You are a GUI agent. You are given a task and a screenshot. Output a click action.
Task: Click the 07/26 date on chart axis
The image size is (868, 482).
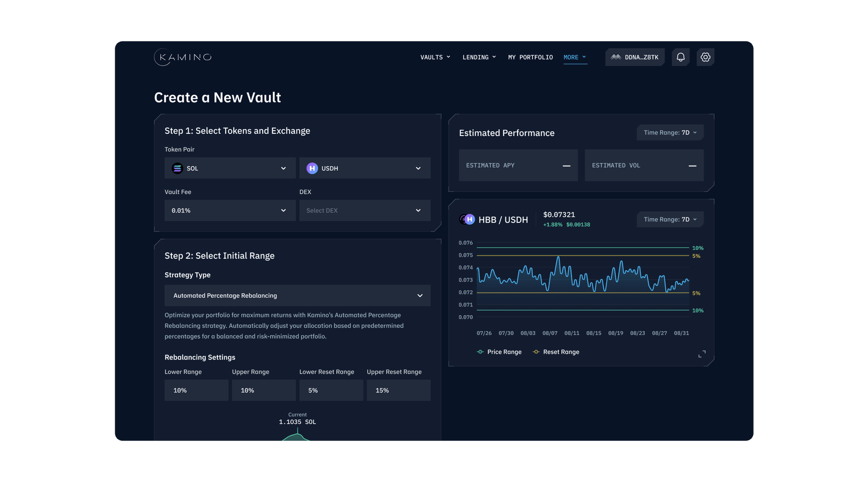[484, 333]
